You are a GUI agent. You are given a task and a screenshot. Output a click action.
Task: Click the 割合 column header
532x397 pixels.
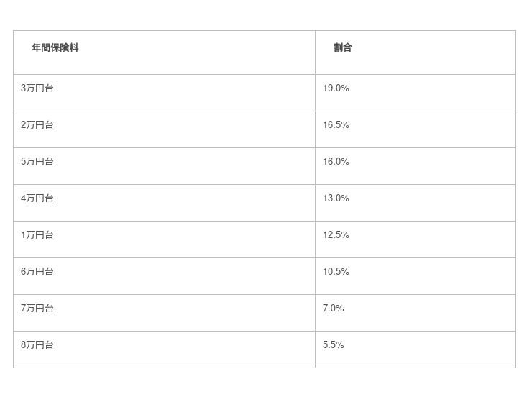pos(343,48)
